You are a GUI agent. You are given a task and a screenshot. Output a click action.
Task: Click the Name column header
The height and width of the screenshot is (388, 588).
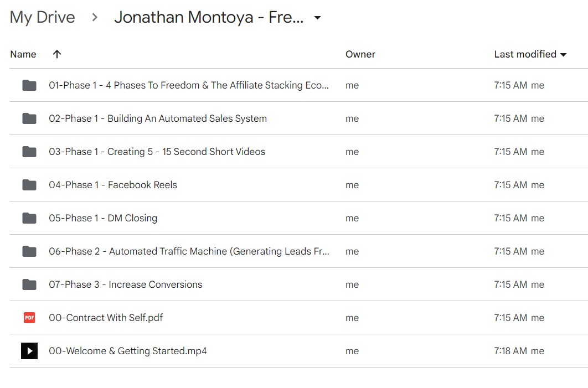pos(23,54)
